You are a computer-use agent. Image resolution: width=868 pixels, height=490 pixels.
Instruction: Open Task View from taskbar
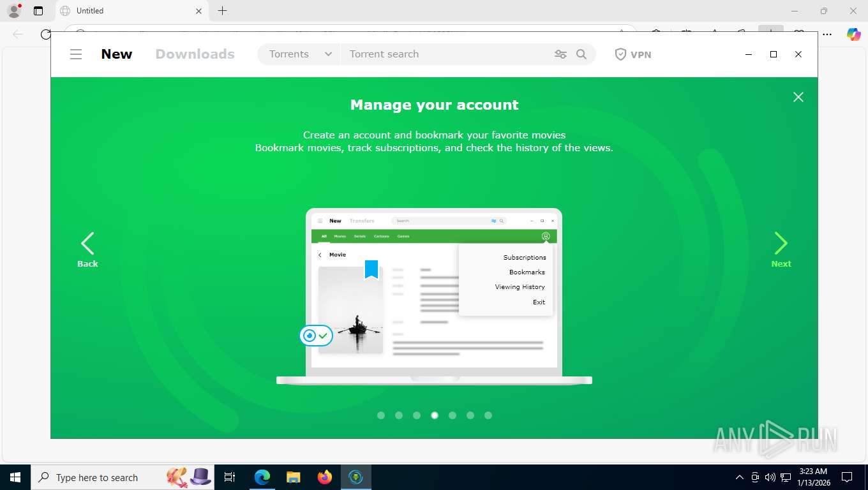(x=230, y=477)
